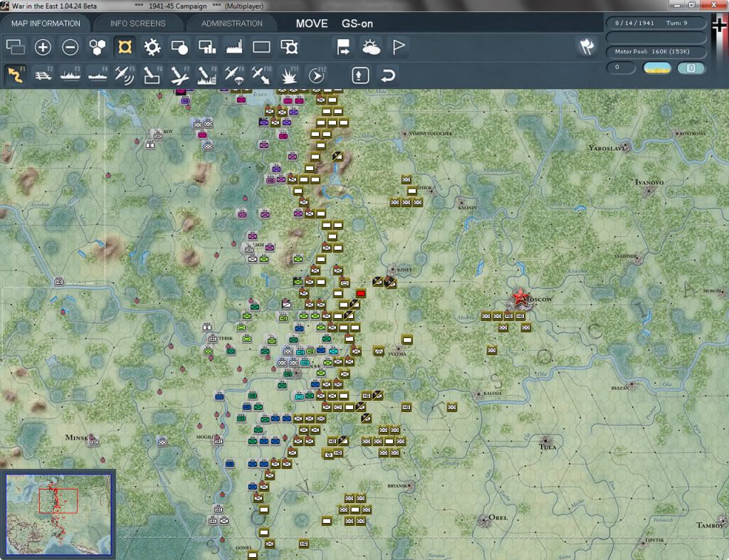The image size is (729, 560).
Task: Select the Air transport (F9) parachute icon
Action: pos(234,75)
